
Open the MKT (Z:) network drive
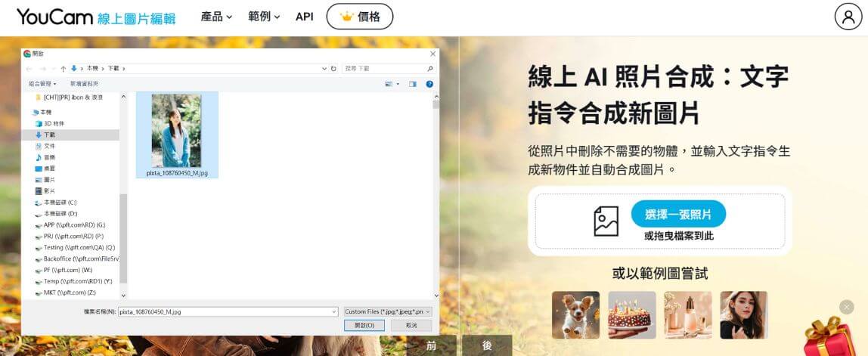[65, 293]
